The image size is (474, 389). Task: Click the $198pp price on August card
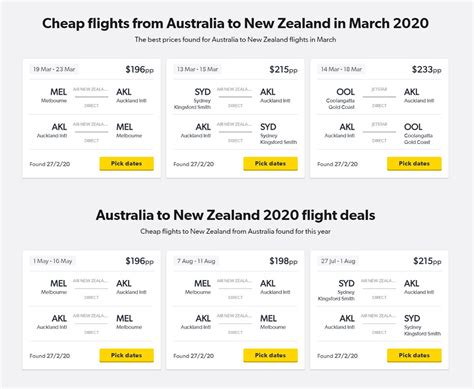pyautogui.click(x=283, y=261)
